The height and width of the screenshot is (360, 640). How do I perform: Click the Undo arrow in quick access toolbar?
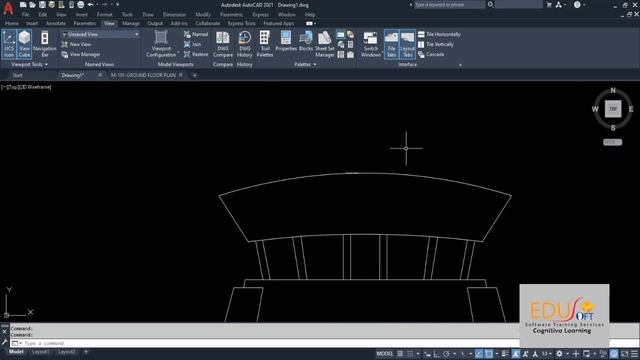(90, 5)
